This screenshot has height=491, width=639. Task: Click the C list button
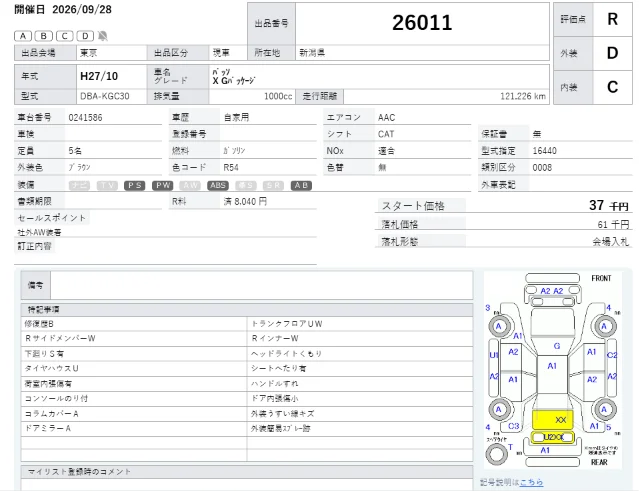coord(64,36)
